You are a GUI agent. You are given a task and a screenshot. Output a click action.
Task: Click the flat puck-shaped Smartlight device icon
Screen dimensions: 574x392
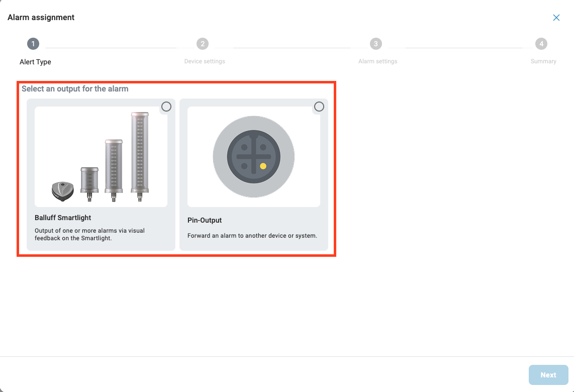point(62,190)
